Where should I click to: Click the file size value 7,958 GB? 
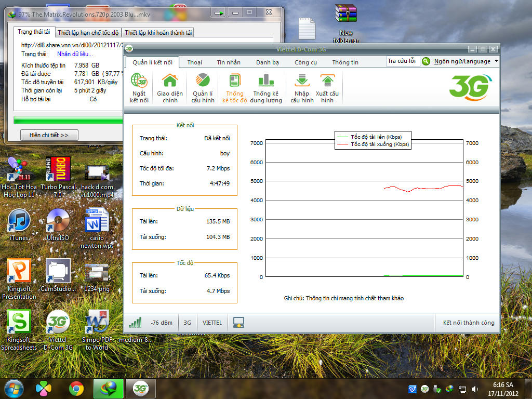pyautogui.click(x=87, y=65)
